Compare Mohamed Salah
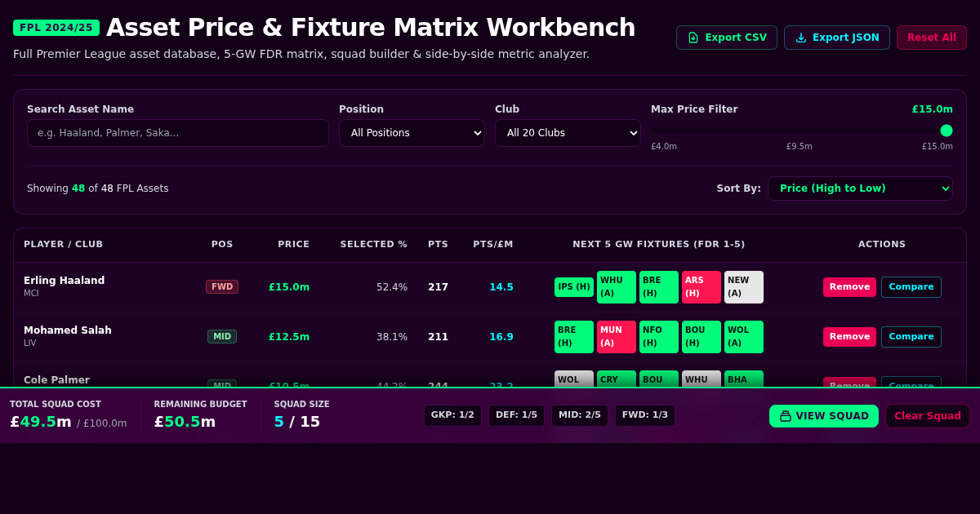The image size is (980, 514). pyautogui.click(x=911, y=337)
